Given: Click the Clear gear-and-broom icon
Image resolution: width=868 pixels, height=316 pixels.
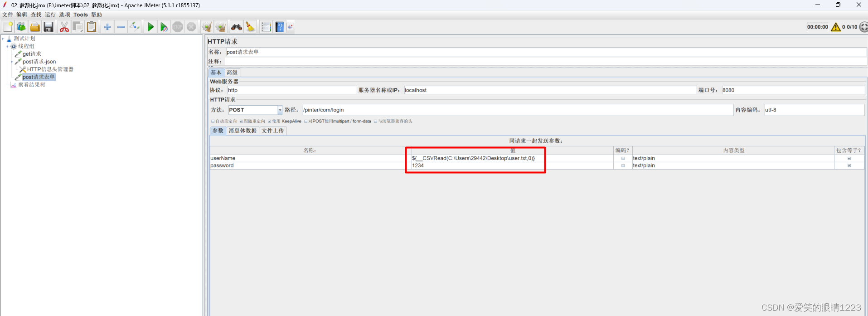Looking at the screenshot, I should (207, 27).
